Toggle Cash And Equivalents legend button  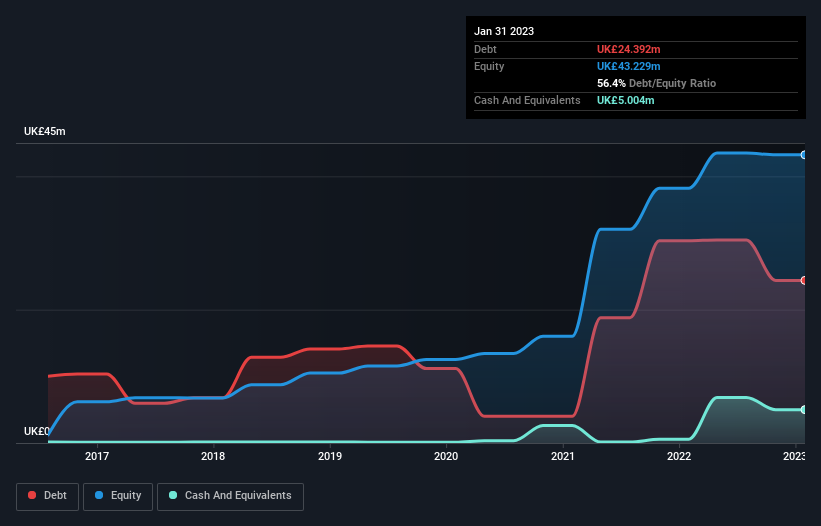230,496
